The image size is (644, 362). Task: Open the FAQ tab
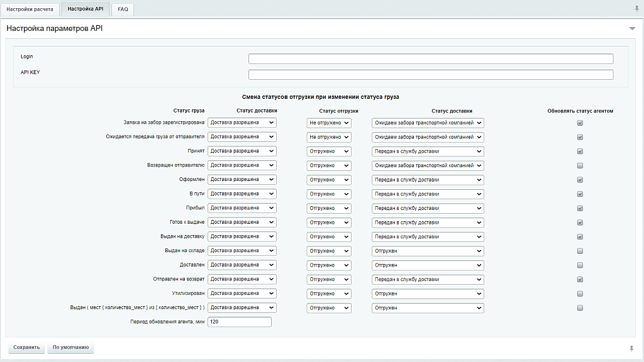tap(123, 9)
